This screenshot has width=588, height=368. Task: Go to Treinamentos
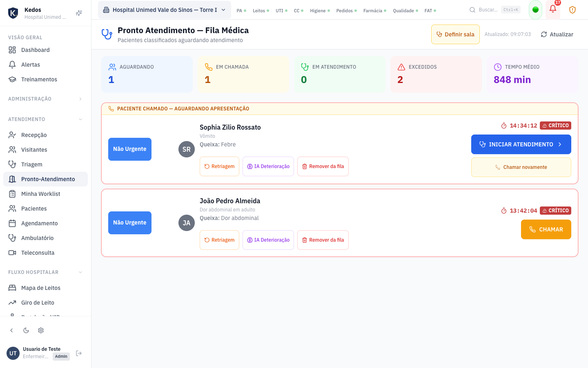(x=45, y=79)
